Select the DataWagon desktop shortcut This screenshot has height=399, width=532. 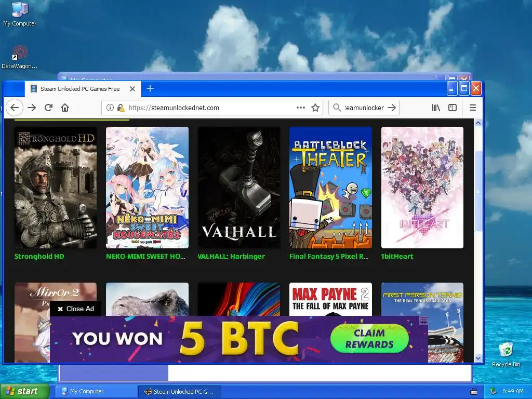pyautogui.click(x=19, y=57)
